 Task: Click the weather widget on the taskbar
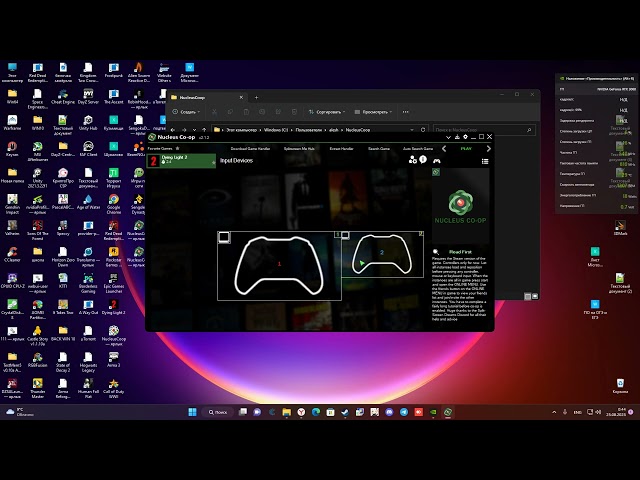[20, 412]
